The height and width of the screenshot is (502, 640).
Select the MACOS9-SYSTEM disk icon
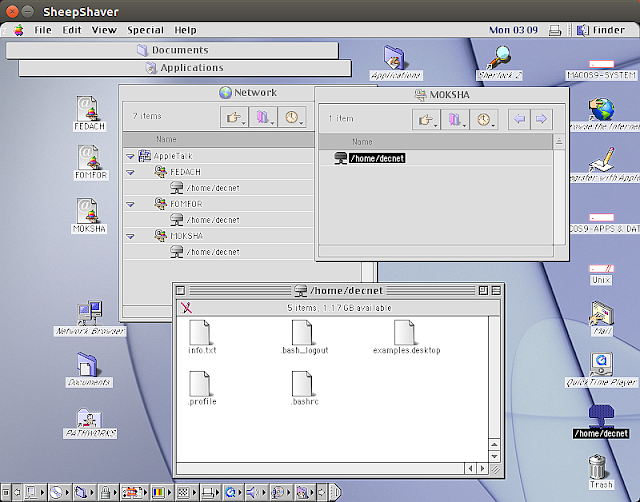tap(601, 70)
